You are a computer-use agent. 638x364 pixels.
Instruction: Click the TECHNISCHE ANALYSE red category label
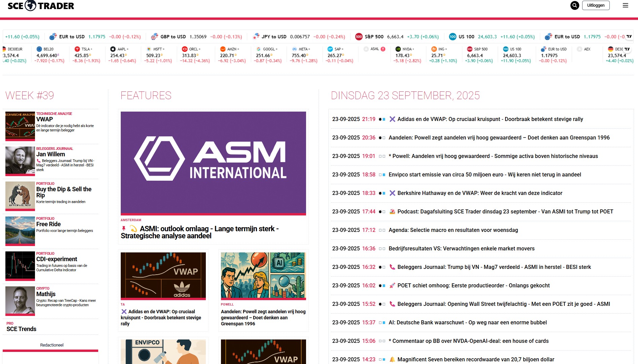tap(54, 114)
